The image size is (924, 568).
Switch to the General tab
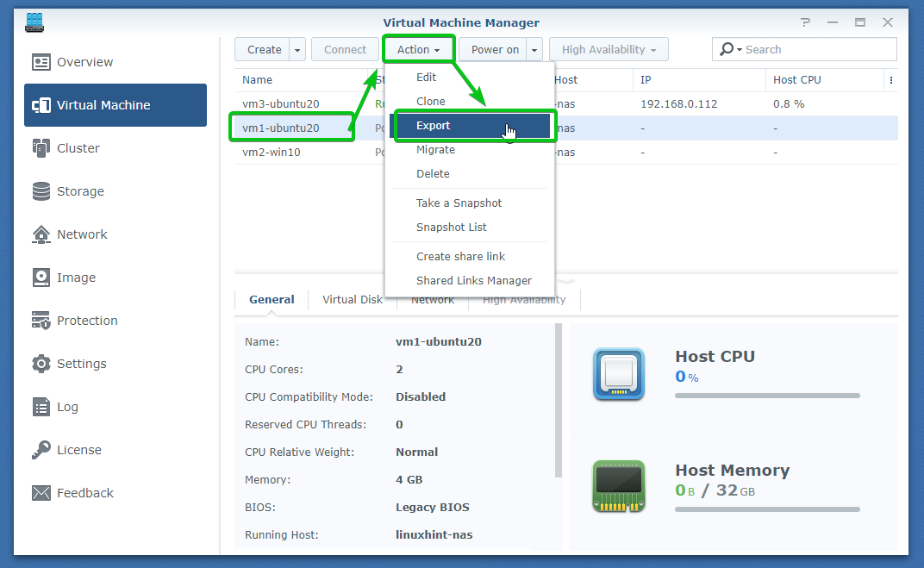point(272,299)
